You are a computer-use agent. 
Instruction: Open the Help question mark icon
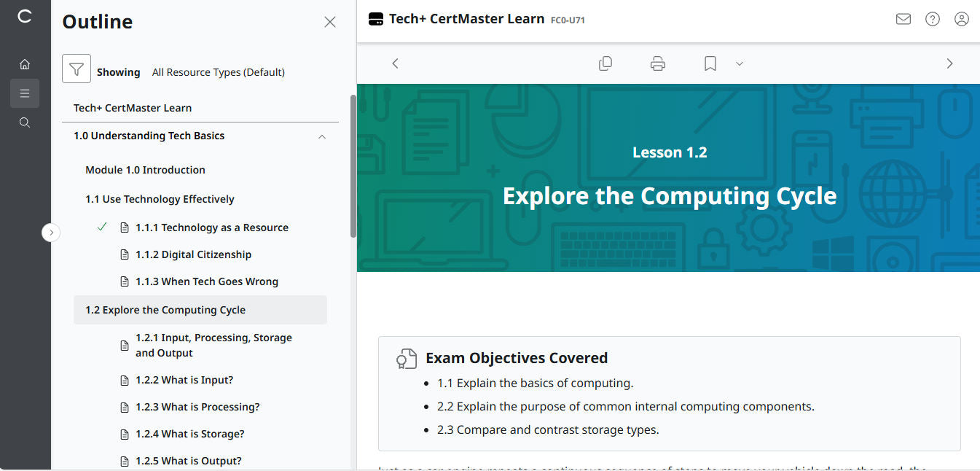pos(933,19)
